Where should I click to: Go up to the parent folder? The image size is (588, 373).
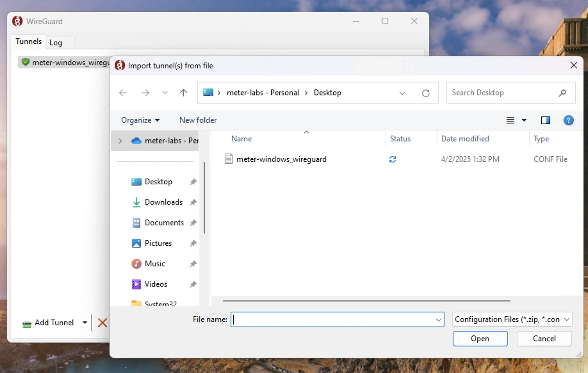coord(183,93)
